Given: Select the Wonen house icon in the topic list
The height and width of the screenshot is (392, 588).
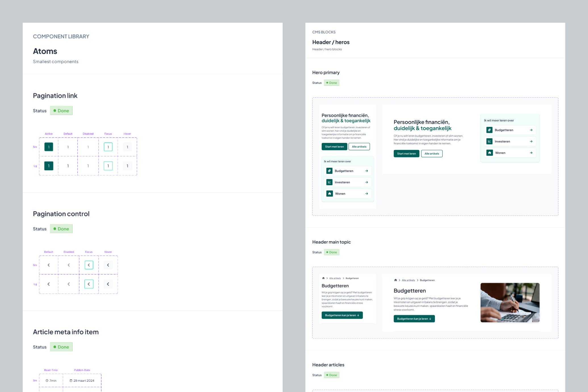Looking at the screenshot, I should click(x=330, y=193).
